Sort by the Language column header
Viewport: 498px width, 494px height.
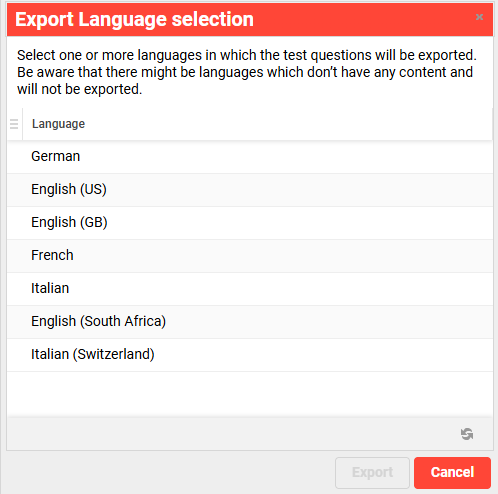pos(58,124)
